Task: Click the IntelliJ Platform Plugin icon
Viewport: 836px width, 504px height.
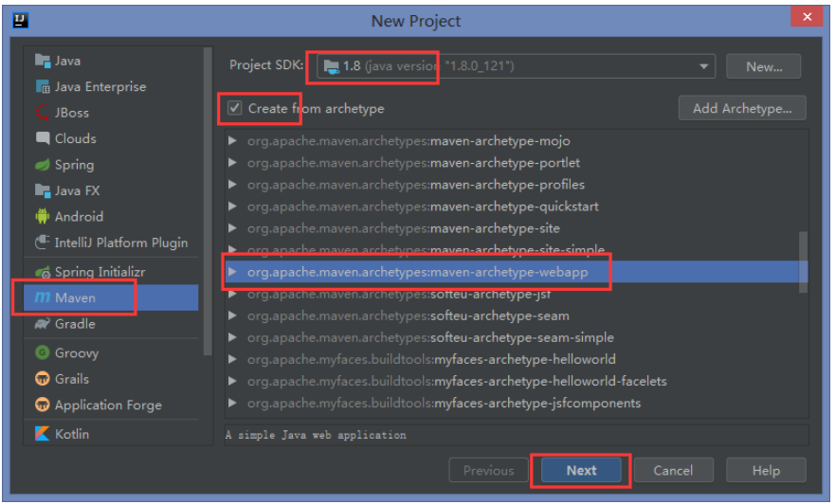Action: tap(42, 243)
